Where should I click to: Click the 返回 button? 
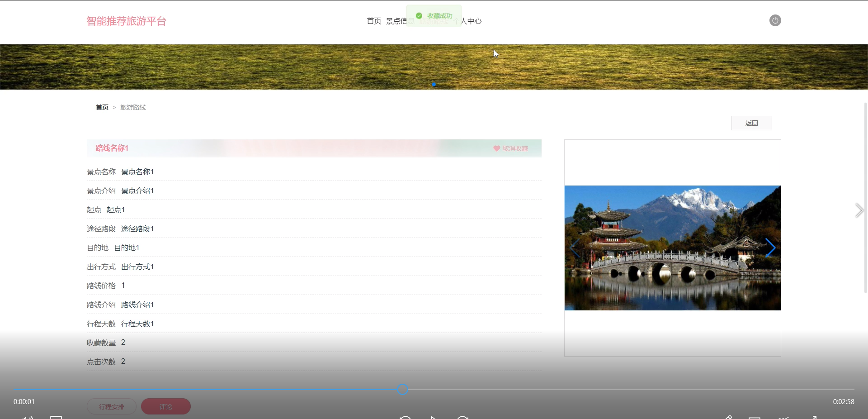(751, 123)
